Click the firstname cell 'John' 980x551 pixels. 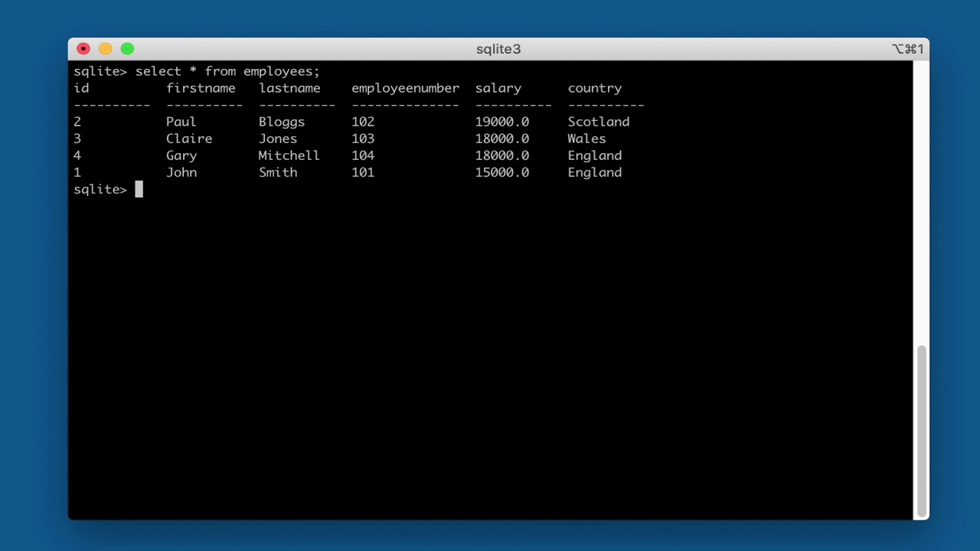click(x=181, y=172)
